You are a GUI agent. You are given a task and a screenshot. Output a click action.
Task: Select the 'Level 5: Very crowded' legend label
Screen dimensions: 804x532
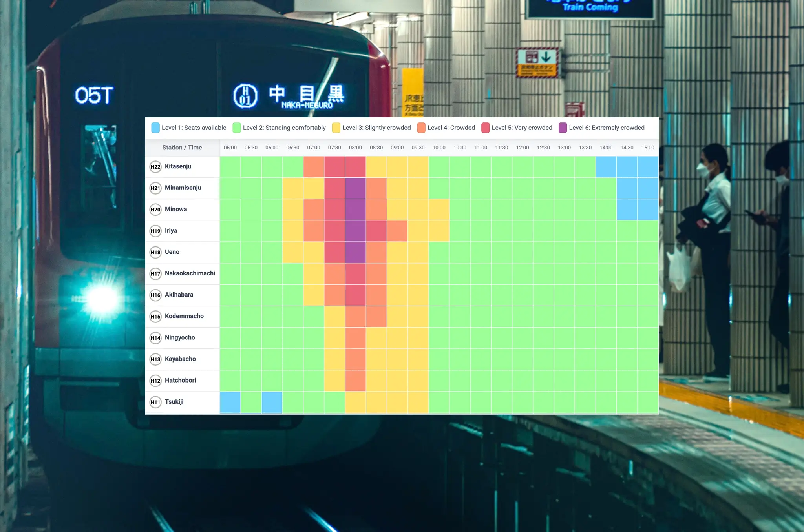(522, 128)
